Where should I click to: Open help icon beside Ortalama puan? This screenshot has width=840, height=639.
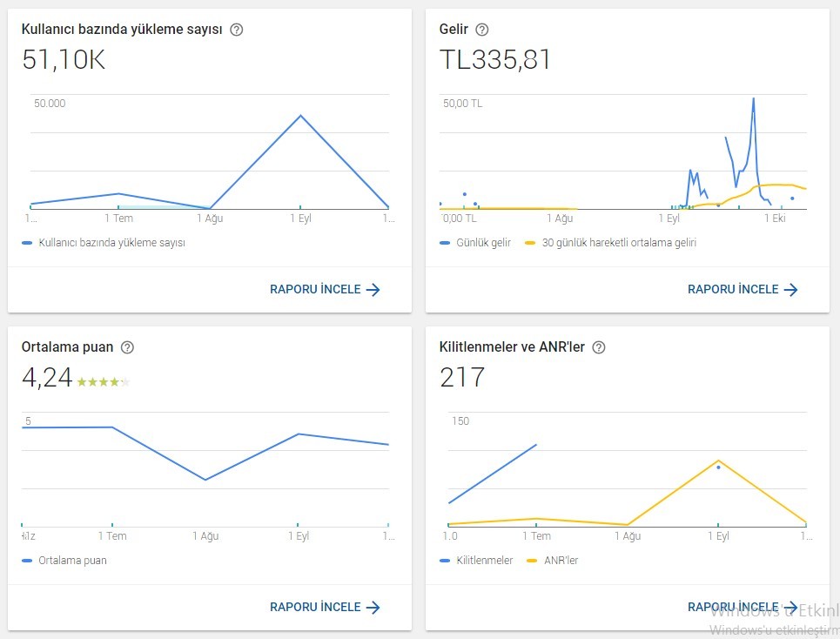pyautogui.click(x=127, y=347)
